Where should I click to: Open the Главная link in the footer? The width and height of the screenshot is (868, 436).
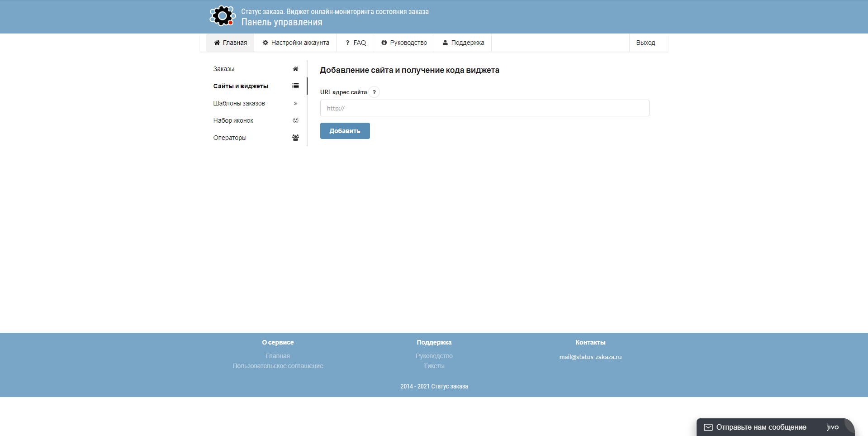278,356
